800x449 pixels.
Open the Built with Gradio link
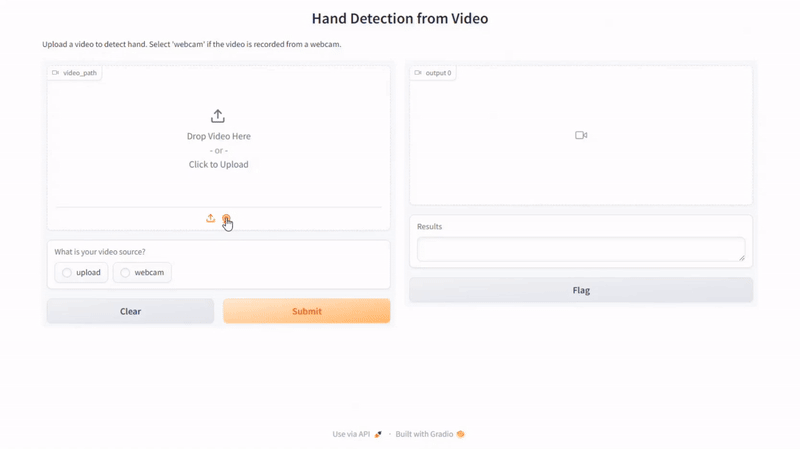tap(430, 434)
